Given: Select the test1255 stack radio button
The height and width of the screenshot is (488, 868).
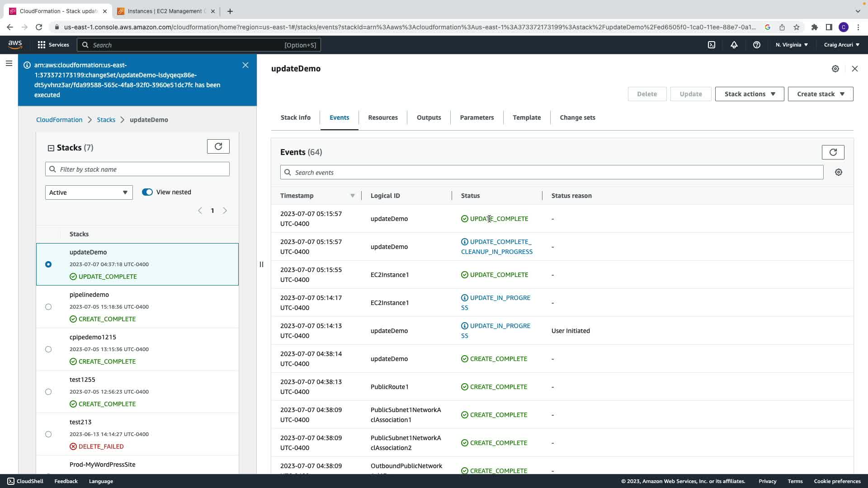Looking at the screenshot, I should 48,392.
